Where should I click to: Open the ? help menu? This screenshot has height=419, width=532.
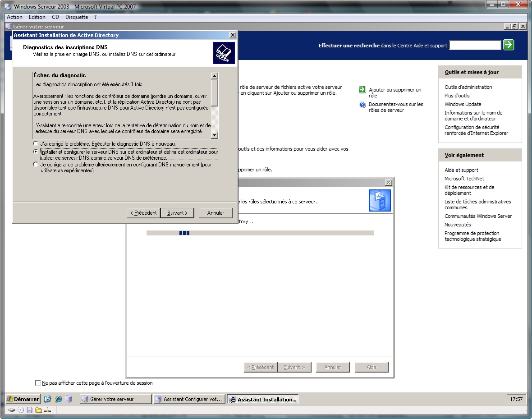(x=95, y=17)
